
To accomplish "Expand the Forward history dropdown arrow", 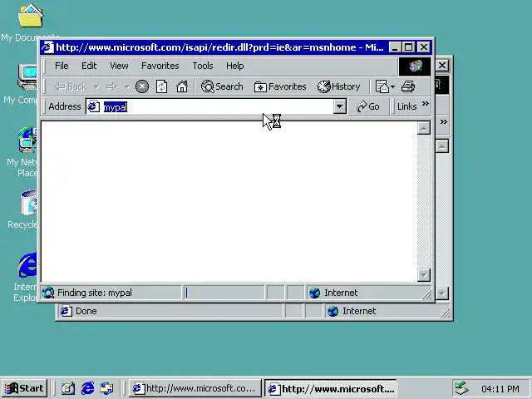I will coord(126,87).
